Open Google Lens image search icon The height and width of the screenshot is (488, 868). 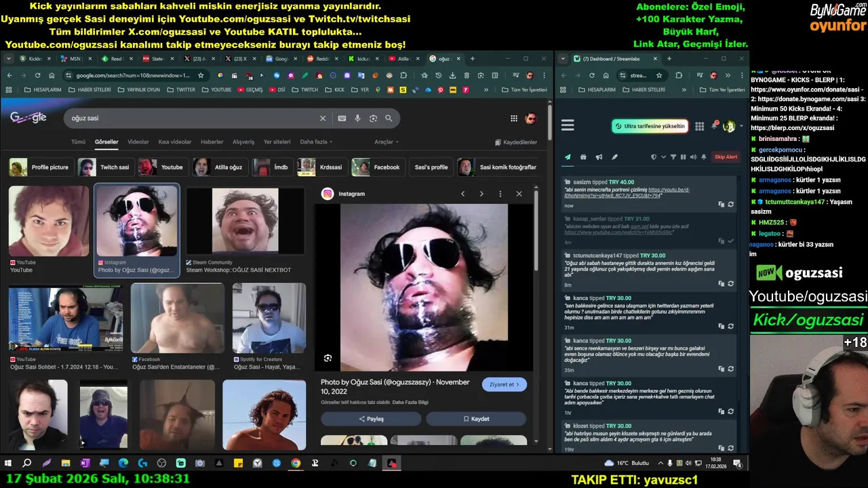click(373, 118)
